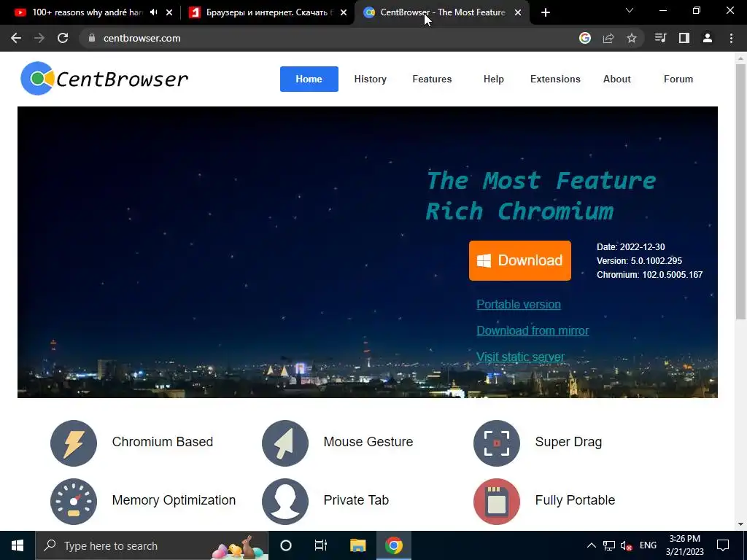Click the Google icon in address bar
This screenshot has width=747, height=560.
585,38
